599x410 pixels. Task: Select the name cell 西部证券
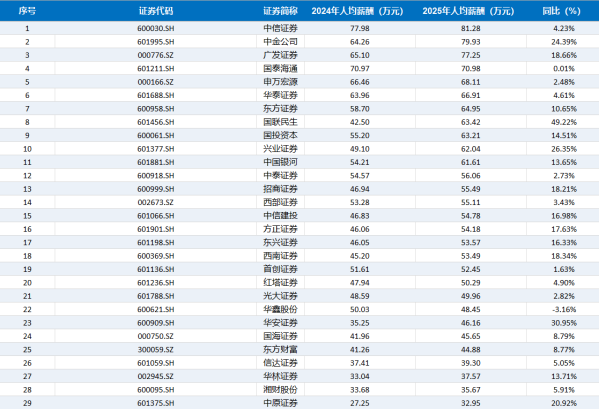pyautogui.click(x=280, y=202)
